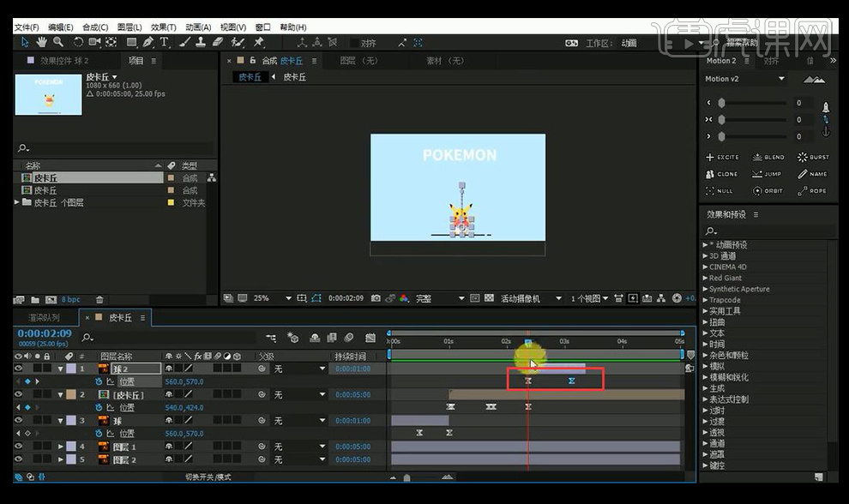Switch to the 渲染队列 tab
Screen dimensions: 849x504
(x=44, y=318)
